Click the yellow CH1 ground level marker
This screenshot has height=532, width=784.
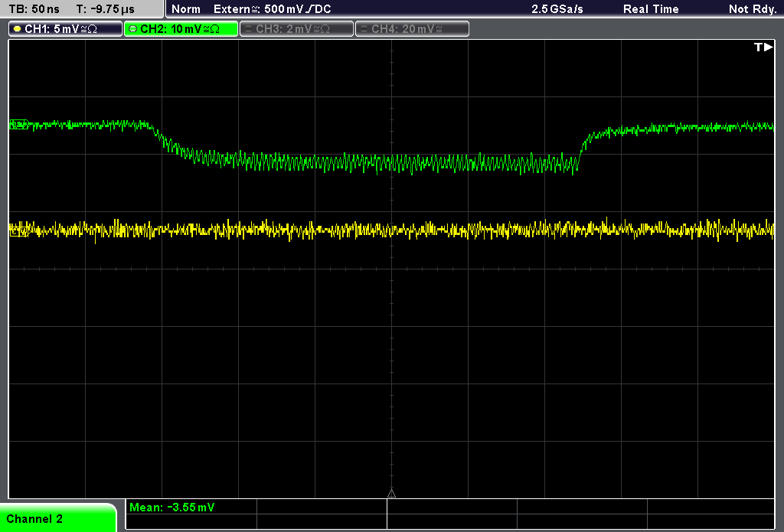pyautogui.click(x=19, y=231)
